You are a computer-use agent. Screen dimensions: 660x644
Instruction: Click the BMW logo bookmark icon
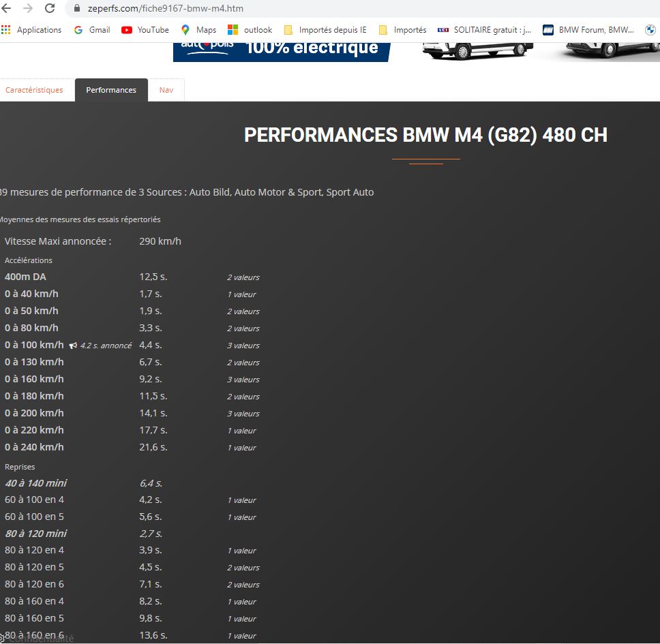[650, 30]
